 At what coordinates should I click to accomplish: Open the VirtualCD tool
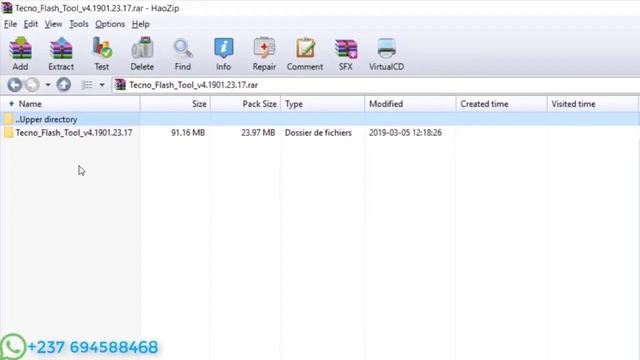tap(386, 53)
